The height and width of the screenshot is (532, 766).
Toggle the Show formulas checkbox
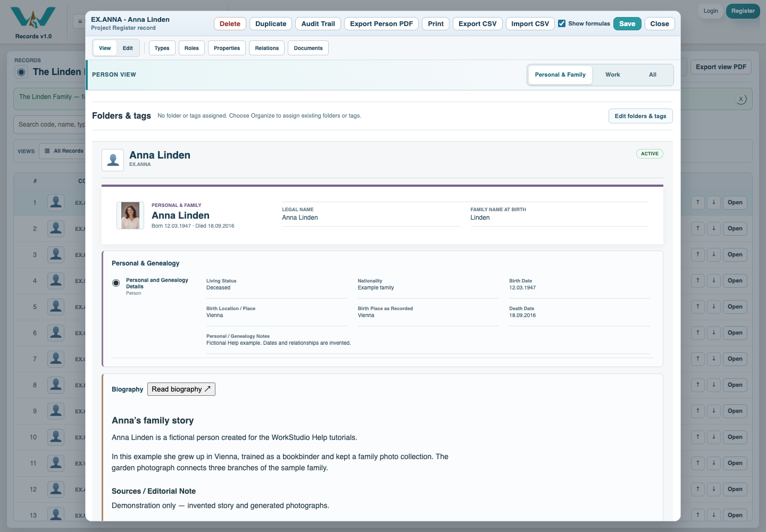point(562,23)
